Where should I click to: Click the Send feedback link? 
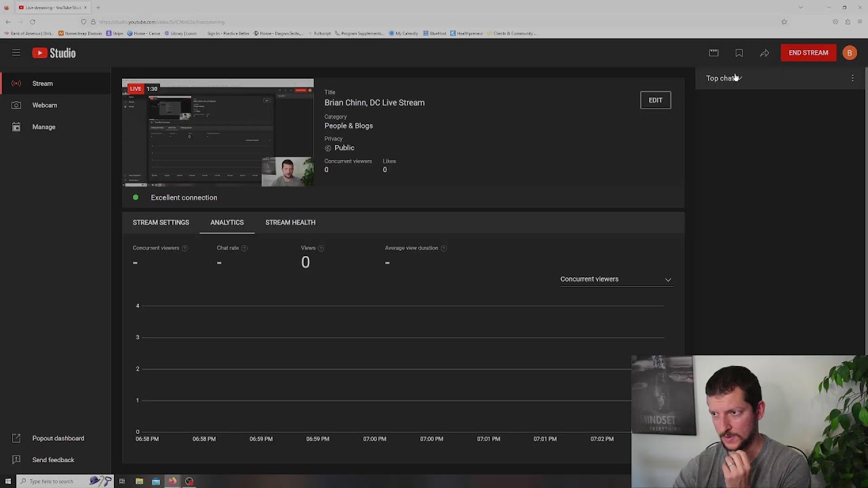tap(53, 460)
